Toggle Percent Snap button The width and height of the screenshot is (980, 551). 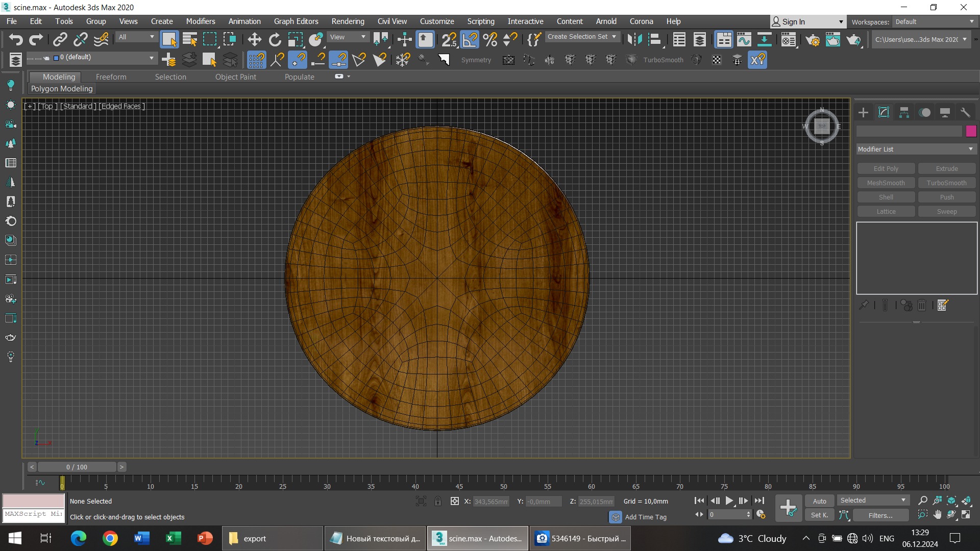pos(490,39)
